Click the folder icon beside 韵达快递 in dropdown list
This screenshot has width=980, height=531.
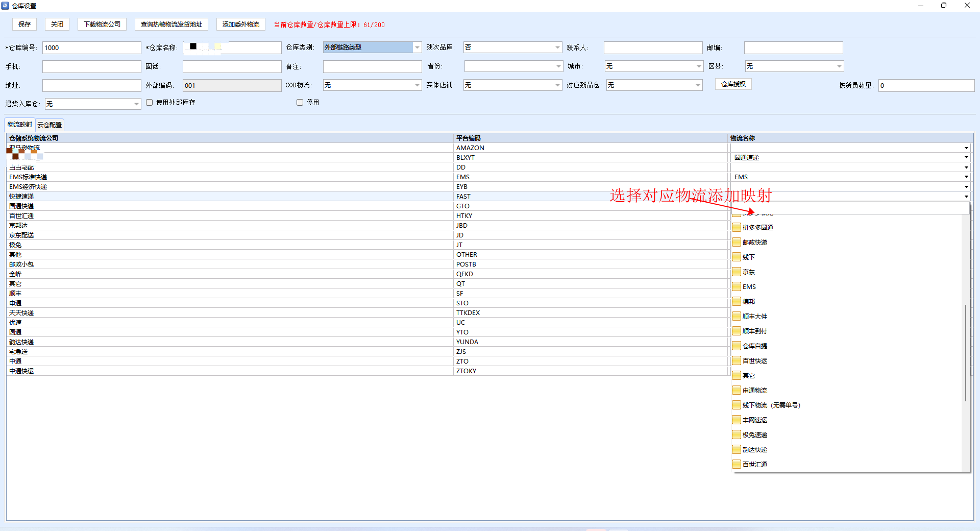pyautogui.click(x=737, y=449)
